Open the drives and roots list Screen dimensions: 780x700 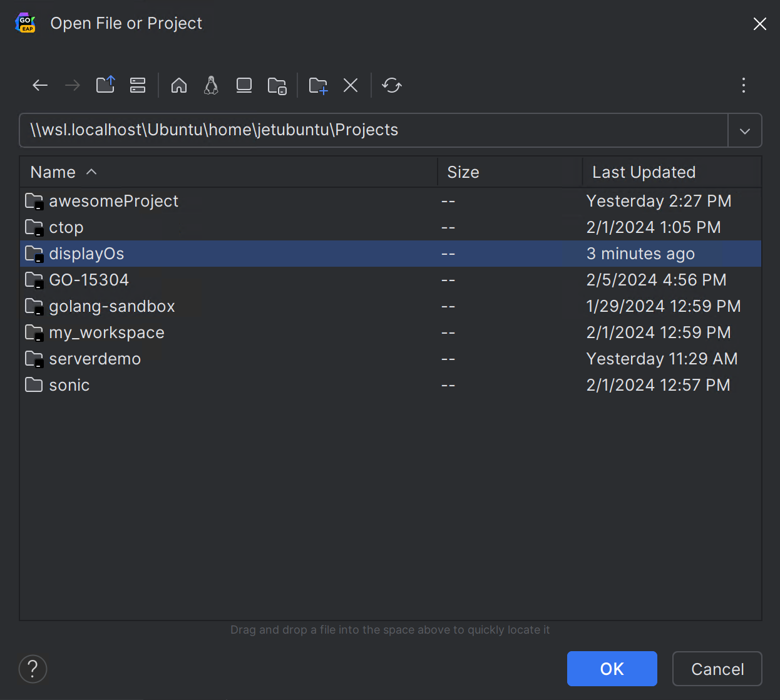pos(138,85)
